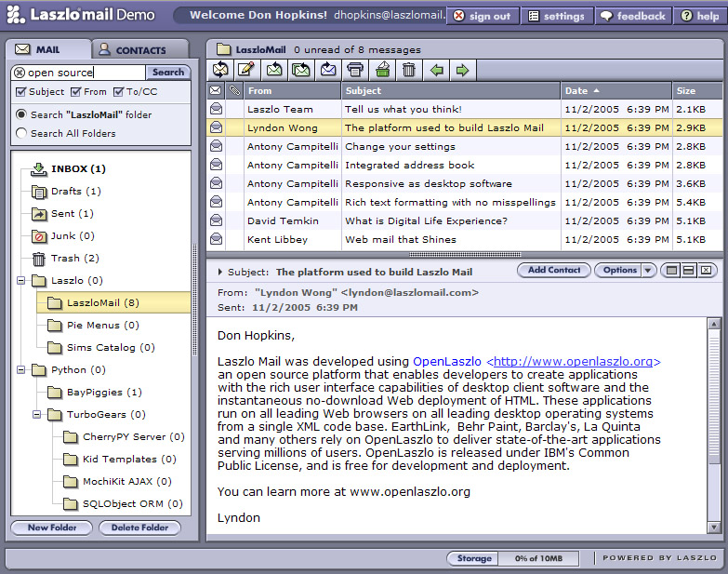This screenshot has height=574, width=728.
Task: Toggle the Subject search checkbox
Action: pos(20,91)
